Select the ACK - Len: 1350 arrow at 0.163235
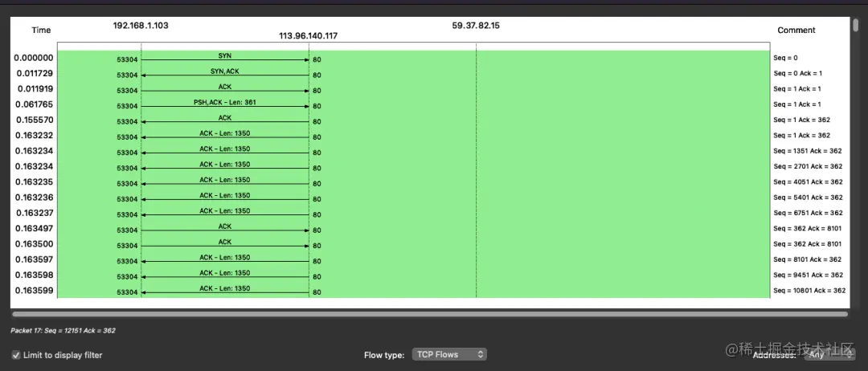Screen dimensions: 868x371 (225, 184)
